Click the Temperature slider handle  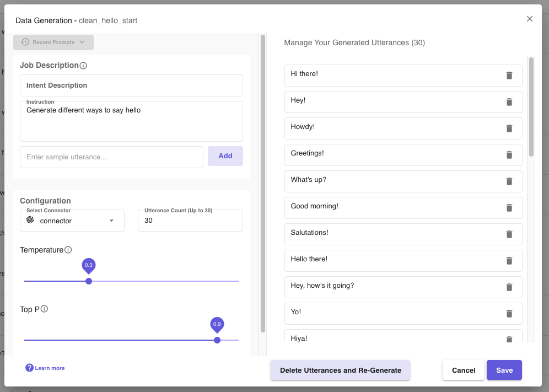pos(89,281)
